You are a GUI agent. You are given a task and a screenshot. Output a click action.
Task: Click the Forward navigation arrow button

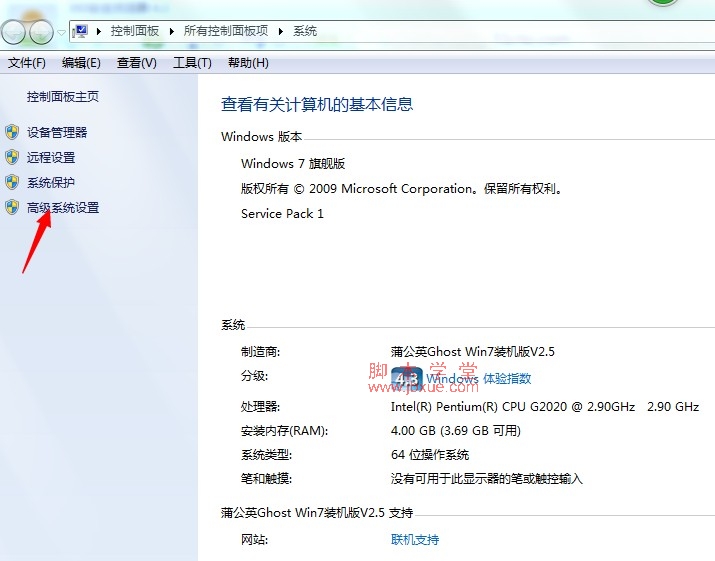pos(41,32)
